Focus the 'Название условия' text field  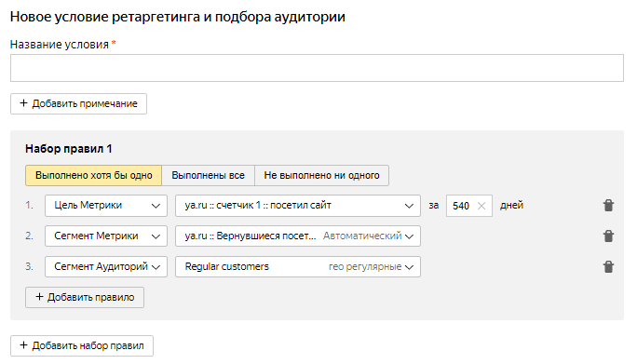317,68
